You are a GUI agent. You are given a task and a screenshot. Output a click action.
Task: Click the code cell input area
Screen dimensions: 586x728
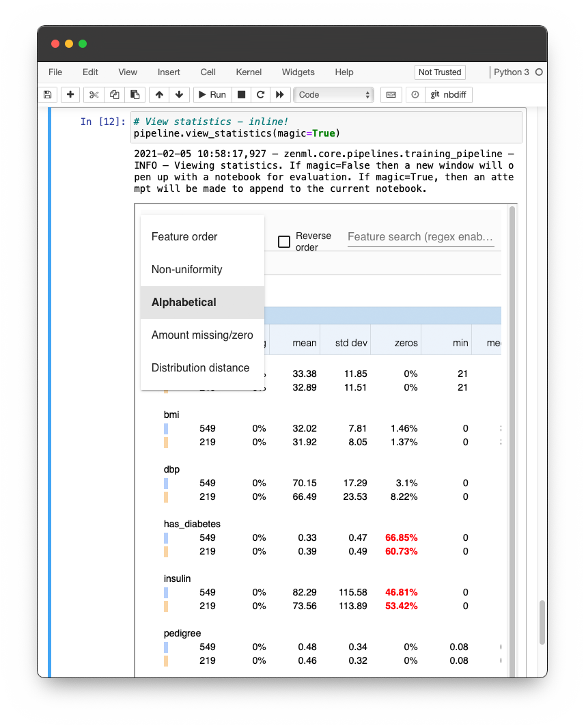click(x=326, y=127)
